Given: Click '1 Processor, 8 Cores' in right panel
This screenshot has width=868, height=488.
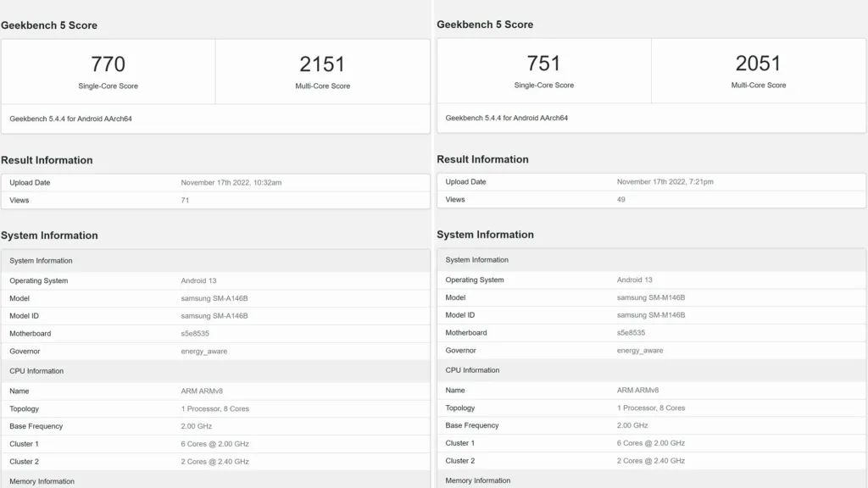Looking at the screenshot, I should tap(651, 408).
